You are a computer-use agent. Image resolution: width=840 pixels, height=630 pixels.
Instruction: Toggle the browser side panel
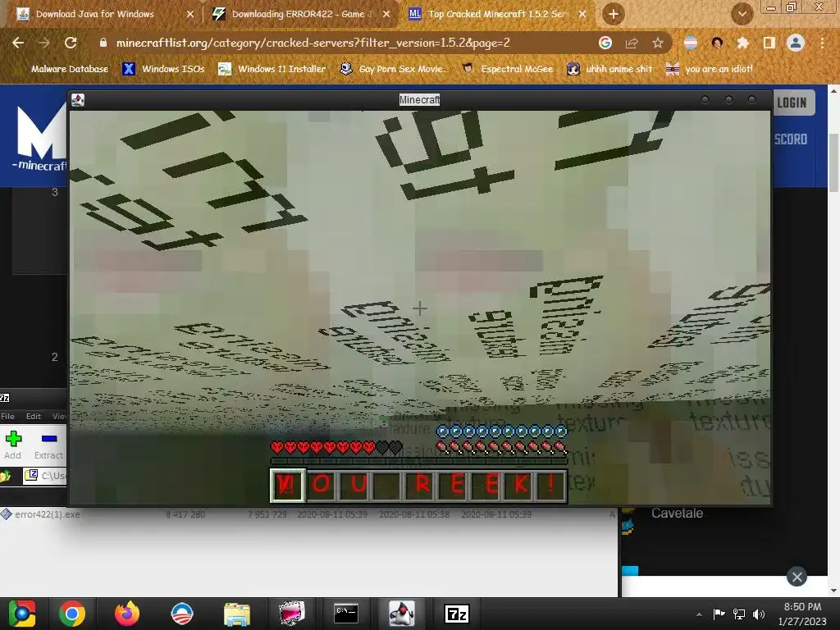pos(769,43)
